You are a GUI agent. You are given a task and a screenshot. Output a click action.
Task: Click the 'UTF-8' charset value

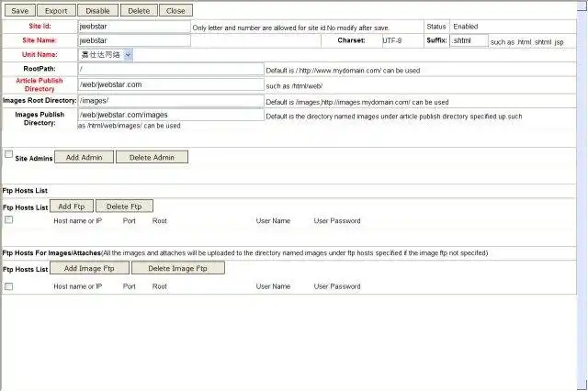(x=392, y=40)
